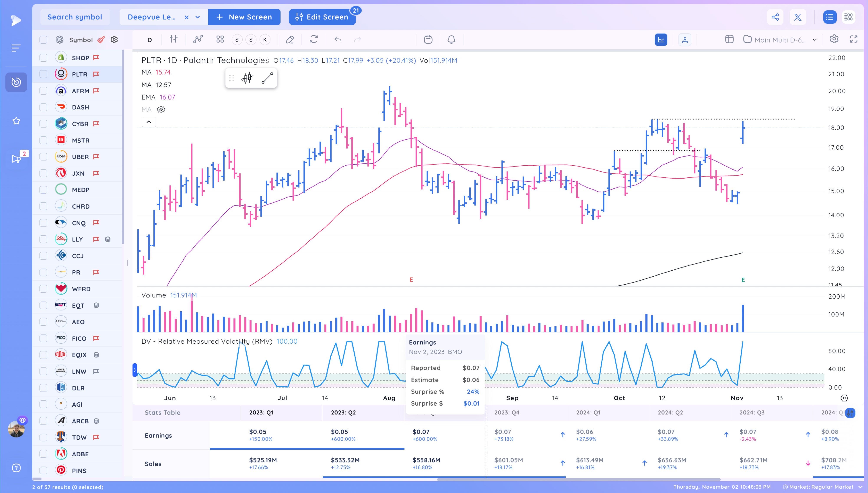Select the LLY symbol row
Image resolution: width=868 pixels, height=493 pixels.
pos(77,239)
